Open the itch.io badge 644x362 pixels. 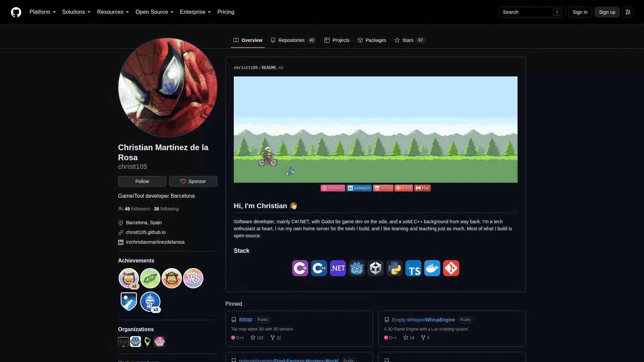pos(383,188)
